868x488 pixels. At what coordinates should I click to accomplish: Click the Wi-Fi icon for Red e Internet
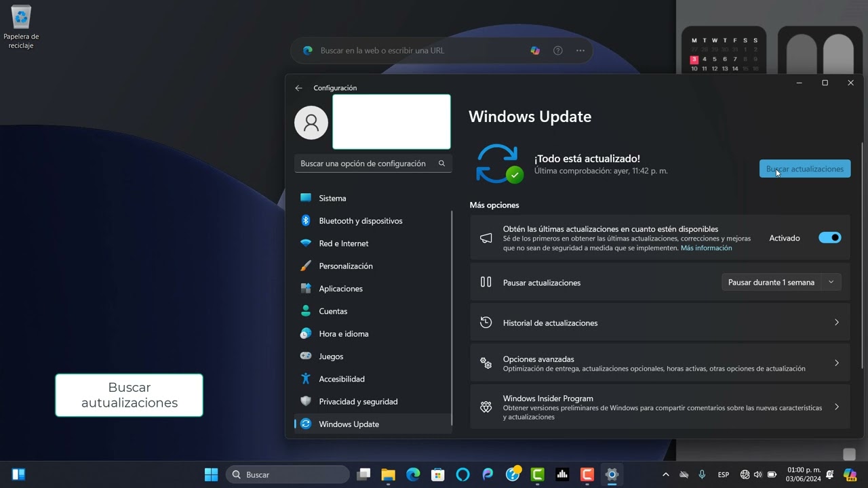[x=306, y=243]
